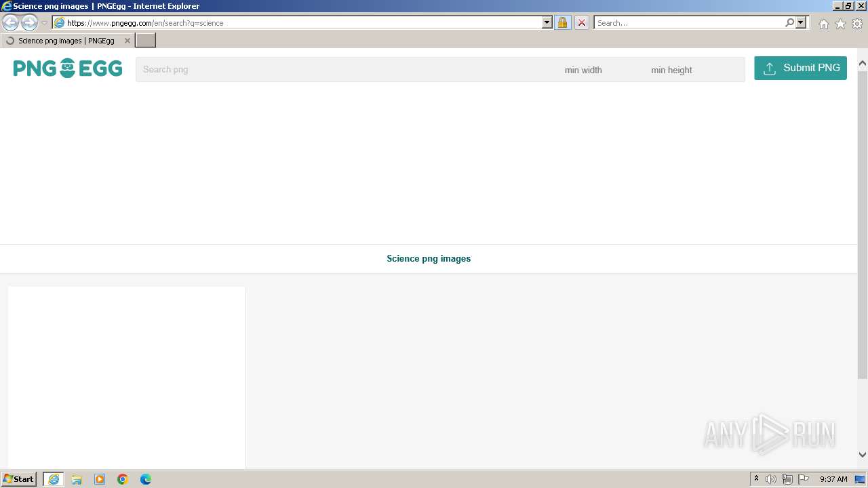Click the search magnifier icon

point(789,22)
